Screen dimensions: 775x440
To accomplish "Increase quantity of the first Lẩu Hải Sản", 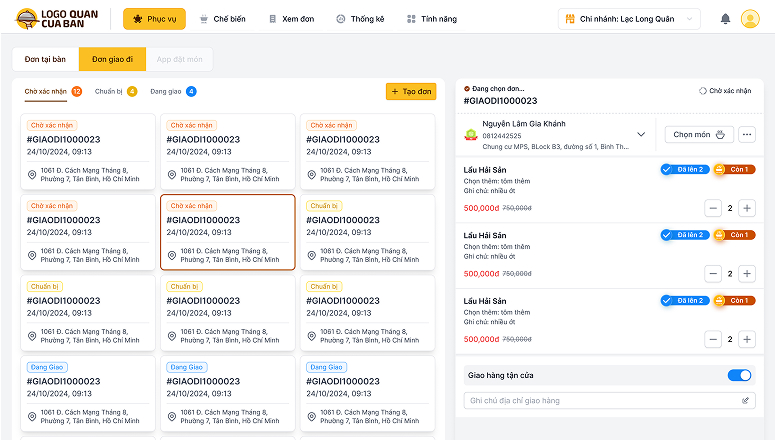I will point(747,208).
